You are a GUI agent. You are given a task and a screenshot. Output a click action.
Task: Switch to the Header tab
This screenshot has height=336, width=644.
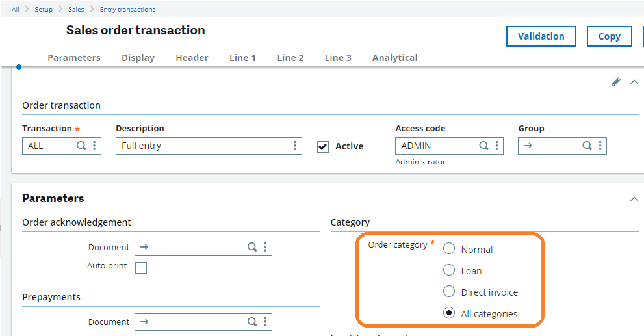click(x=192, y=58)
